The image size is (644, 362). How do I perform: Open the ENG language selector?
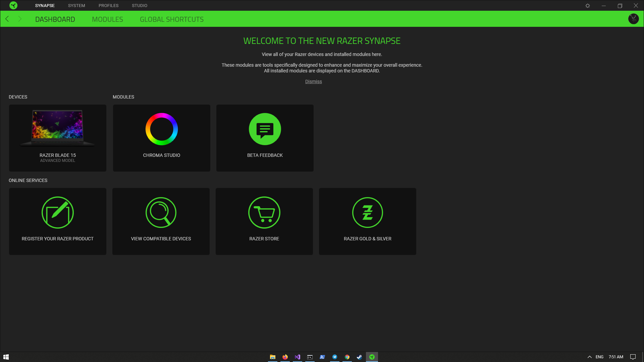point(599,357)
